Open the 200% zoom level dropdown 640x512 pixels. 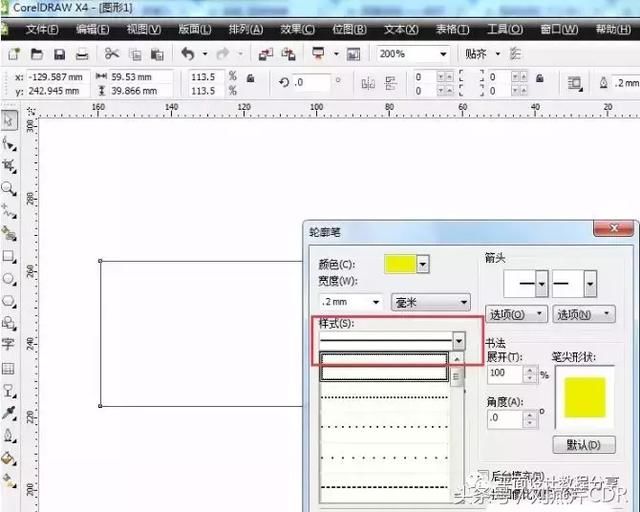443,54
